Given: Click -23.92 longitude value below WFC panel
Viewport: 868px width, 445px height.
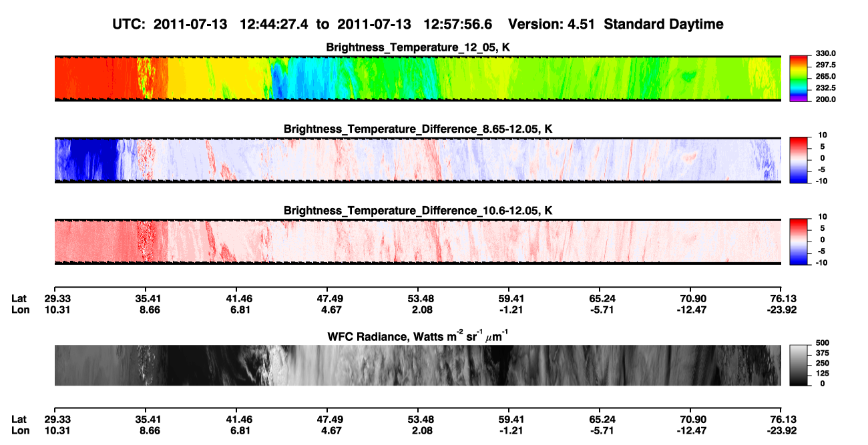Looking at the screenshot, I should [785, 431].
